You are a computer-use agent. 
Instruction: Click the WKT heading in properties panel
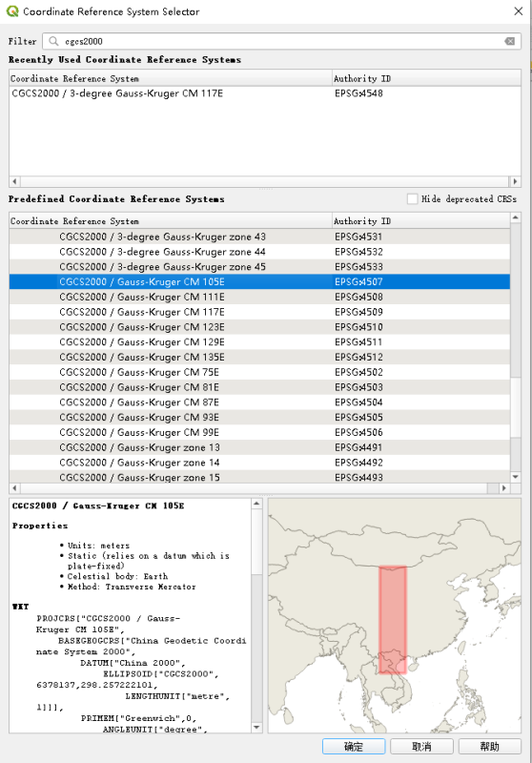(x=20, y=607)
